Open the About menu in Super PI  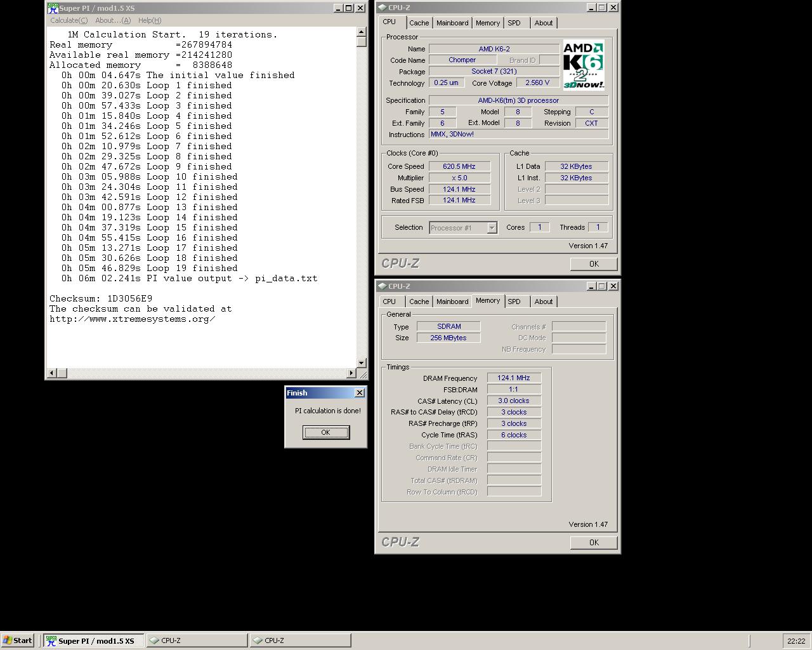pos(113,20)
